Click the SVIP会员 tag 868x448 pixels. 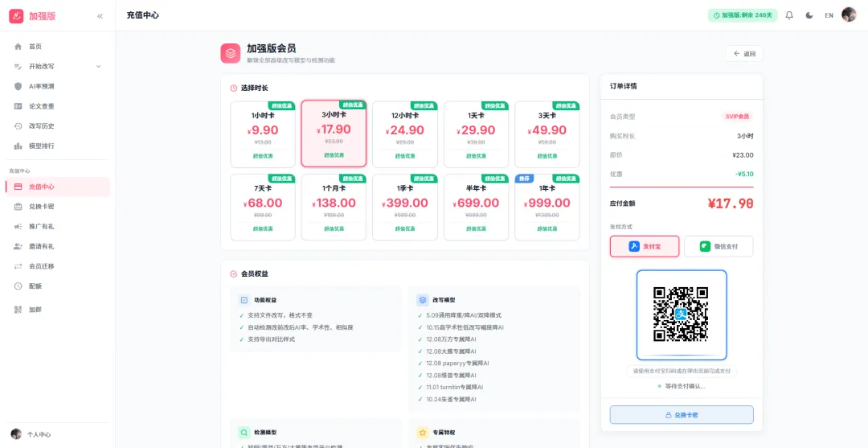737,117
